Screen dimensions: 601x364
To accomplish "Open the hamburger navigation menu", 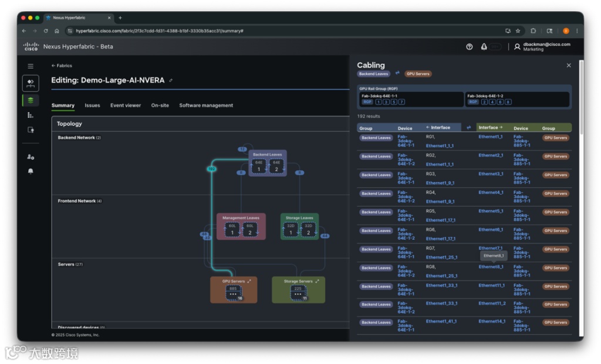I will (x=31, y=66).
